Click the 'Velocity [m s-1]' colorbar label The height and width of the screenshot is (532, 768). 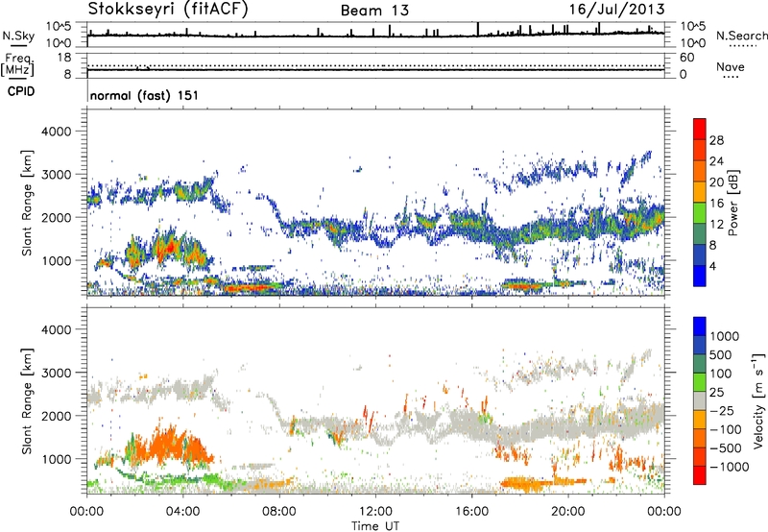758,400
